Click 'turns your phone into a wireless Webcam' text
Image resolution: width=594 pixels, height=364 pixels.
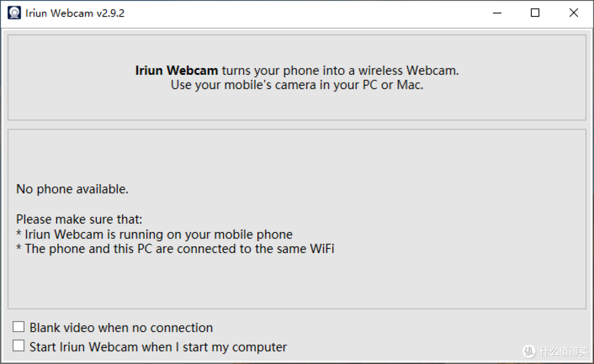[340, 70]
